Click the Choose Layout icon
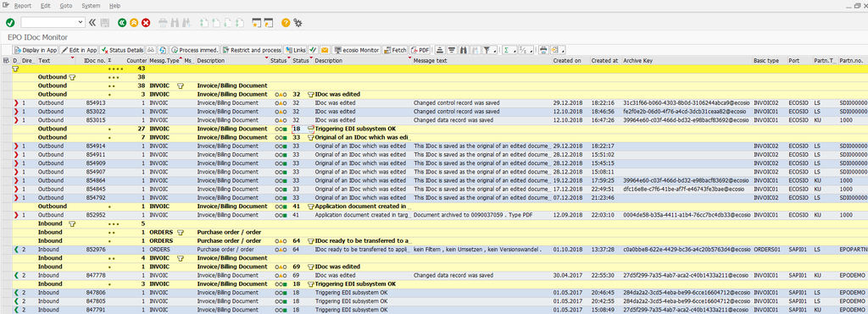Image resolution: width=868 pixels, height=314 pixels. (554, 50)
